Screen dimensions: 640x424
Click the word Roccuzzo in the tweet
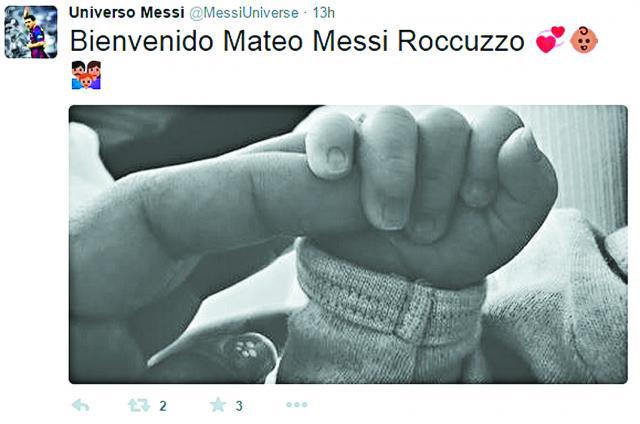click(461, 41)
